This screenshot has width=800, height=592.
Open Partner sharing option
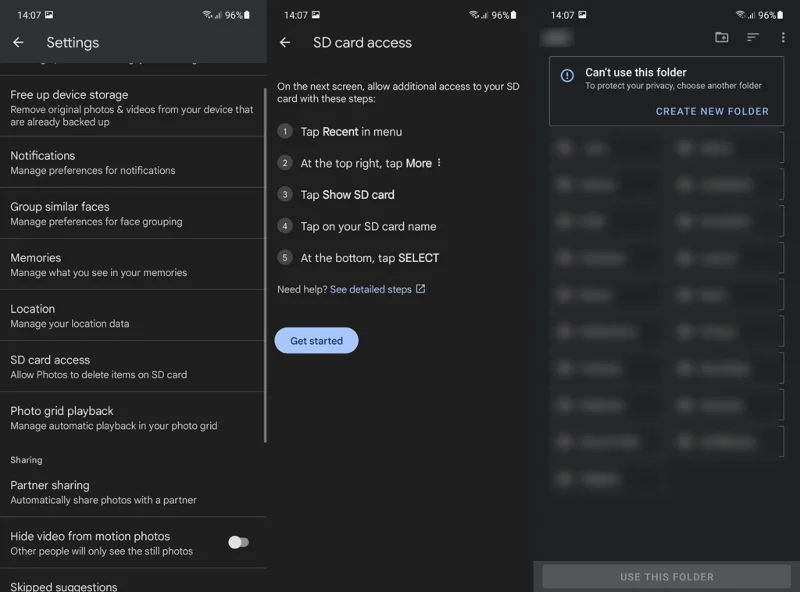coord(133,492)
